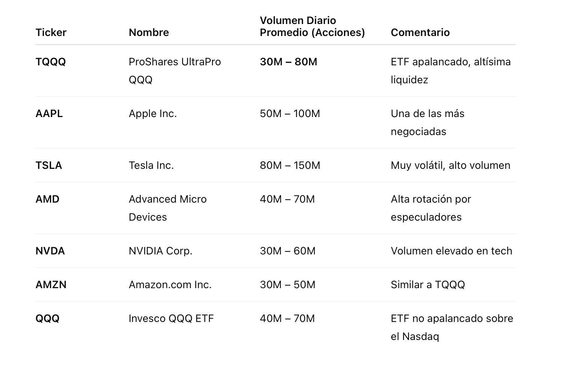Select the TQQQ ticker cell
Screen dimensions: 588x388
pos(51,62)
